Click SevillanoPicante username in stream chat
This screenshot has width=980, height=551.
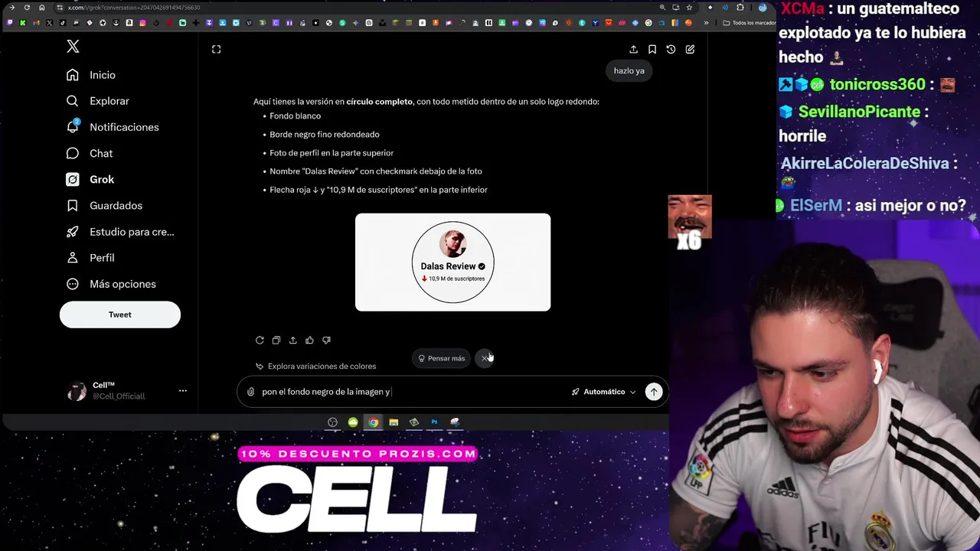click(859, 112)
